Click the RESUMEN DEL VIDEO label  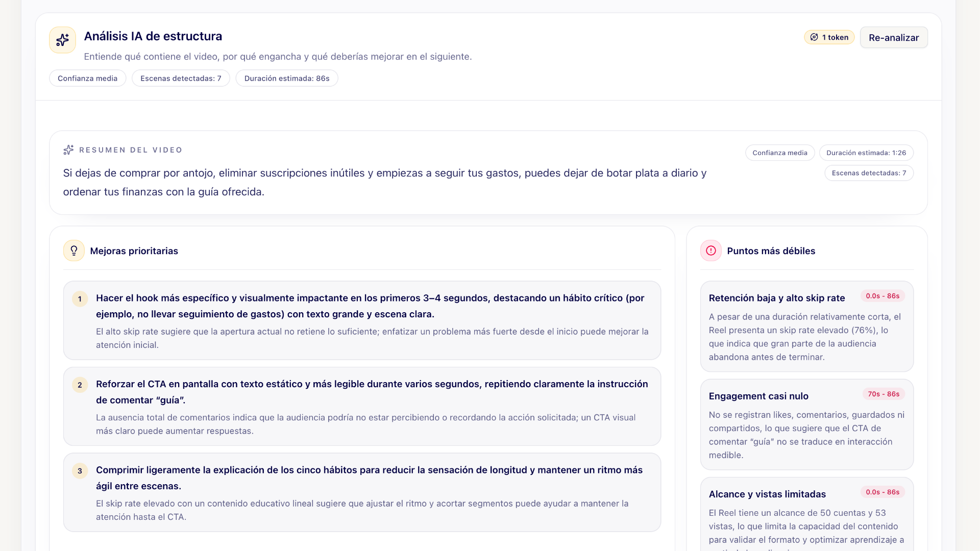(x=131, y=150)
